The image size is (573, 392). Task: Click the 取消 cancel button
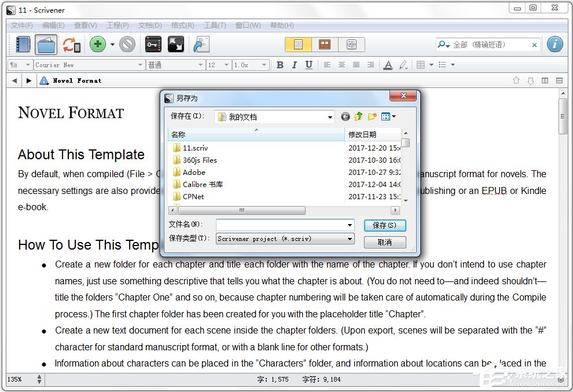point(385,242)
